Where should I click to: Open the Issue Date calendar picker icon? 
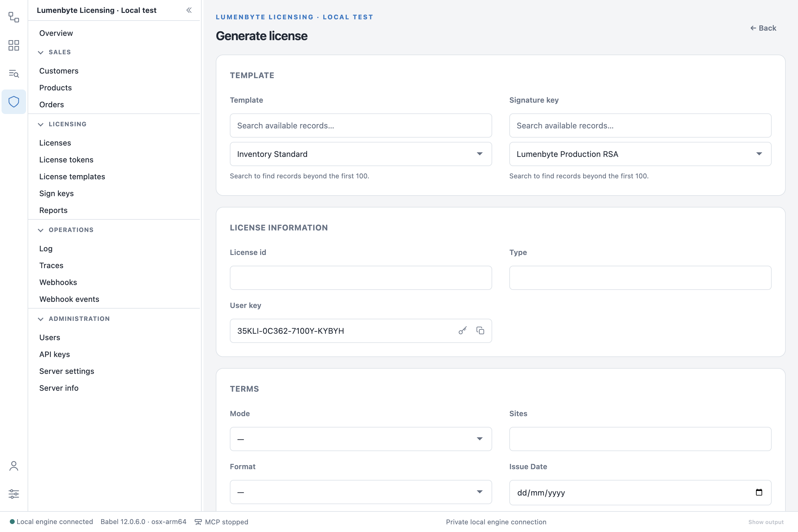point(759,492)
